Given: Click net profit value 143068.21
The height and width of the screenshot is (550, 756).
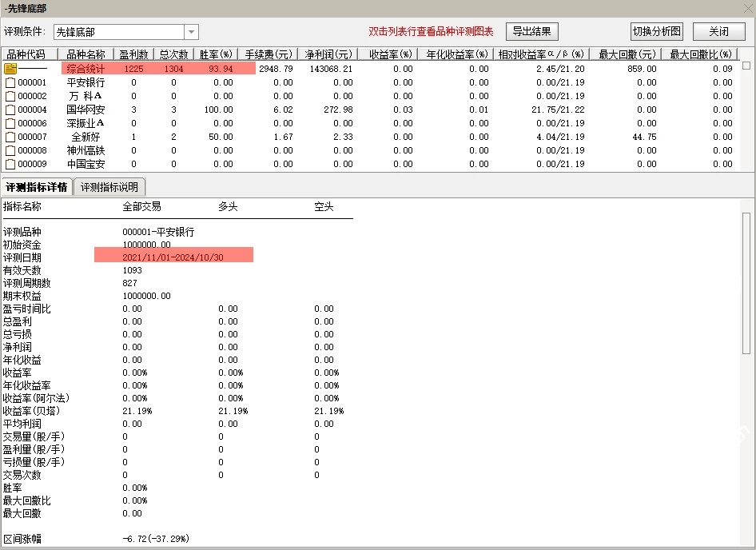Looking at the screenshot, I should pos(331,69).
